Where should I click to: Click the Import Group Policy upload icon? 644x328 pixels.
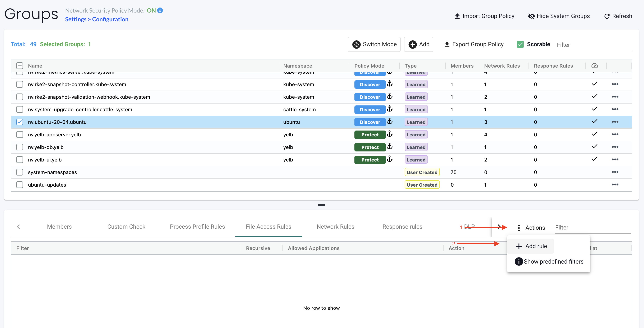point(457,16)
